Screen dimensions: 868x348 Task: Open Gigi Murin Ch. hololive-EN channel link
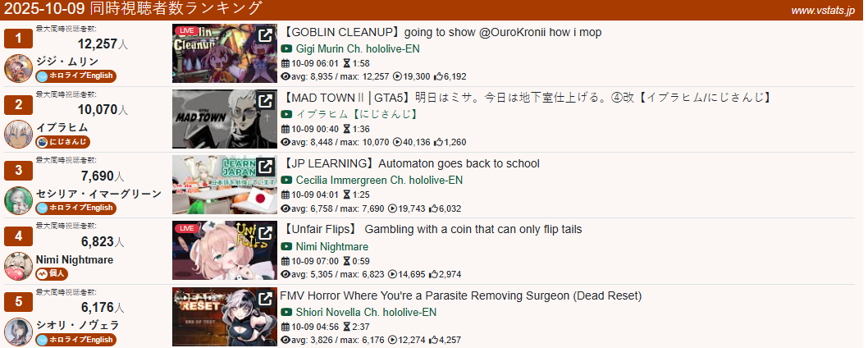click(358, 48)
